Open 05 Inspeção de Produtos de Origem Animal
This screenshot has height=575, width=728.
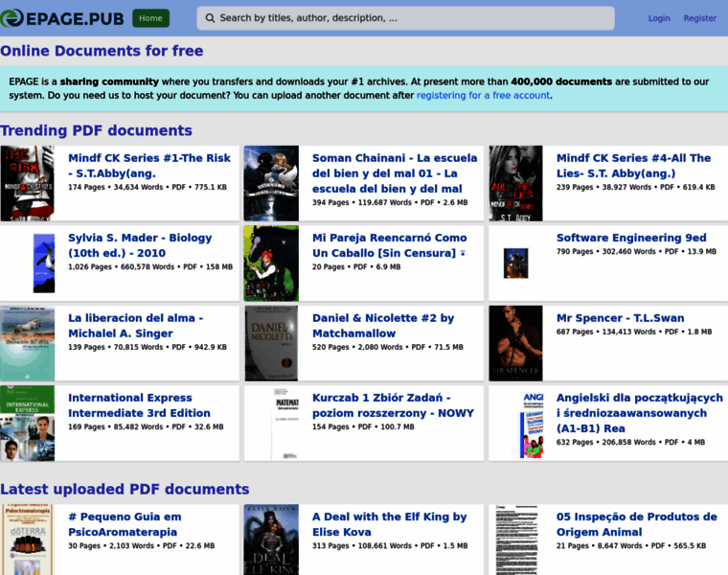tap(637, 524)
